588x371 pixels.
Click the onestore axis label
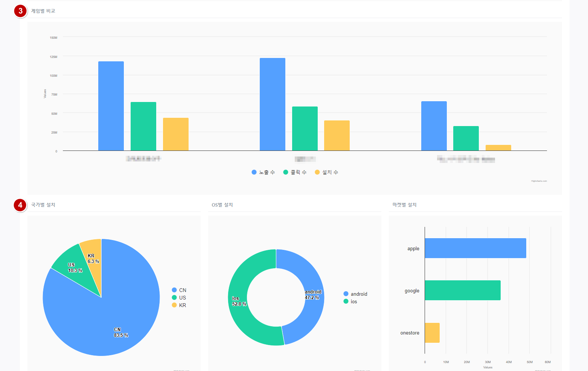click(x=410, y=333)
